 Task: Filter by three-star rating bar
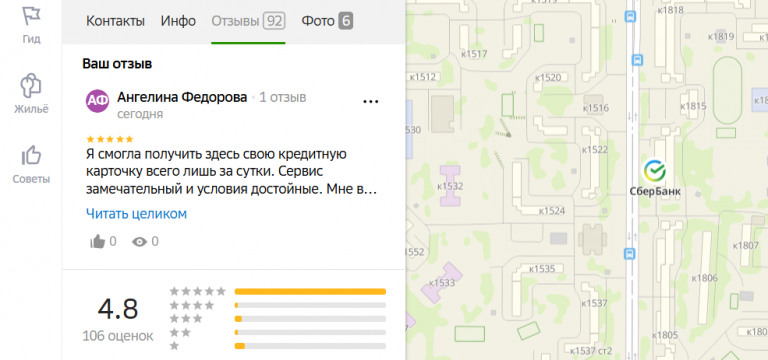pos(311,319)
